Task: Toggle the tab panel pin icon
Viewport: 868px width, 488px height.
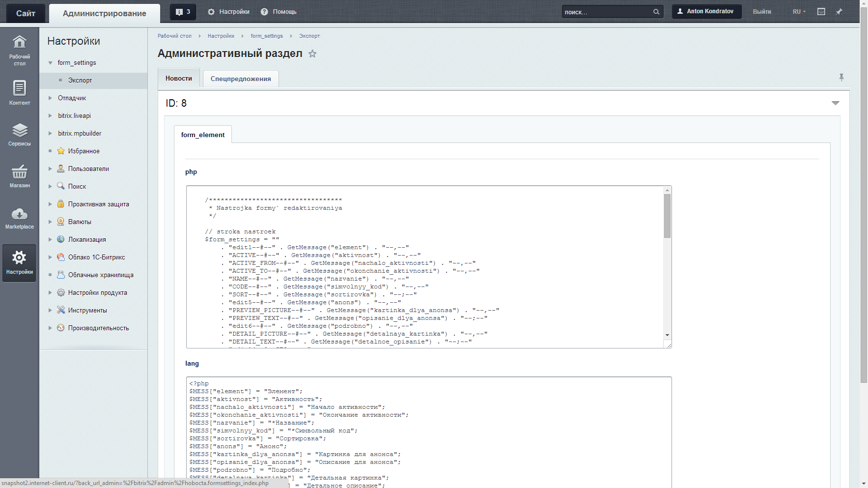Action: pos(841,78)
